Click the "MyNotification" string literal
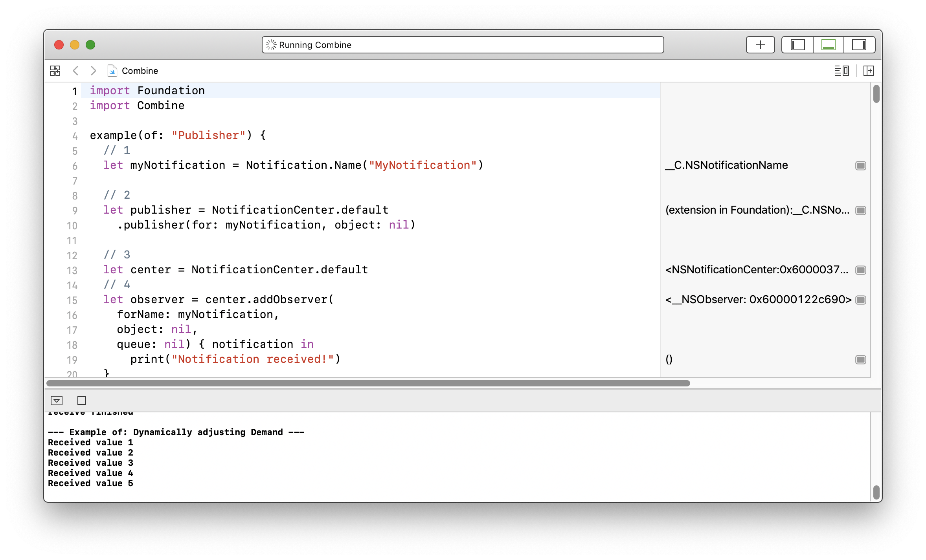Viewport: 926px width, 560px height. click(423, 165)
